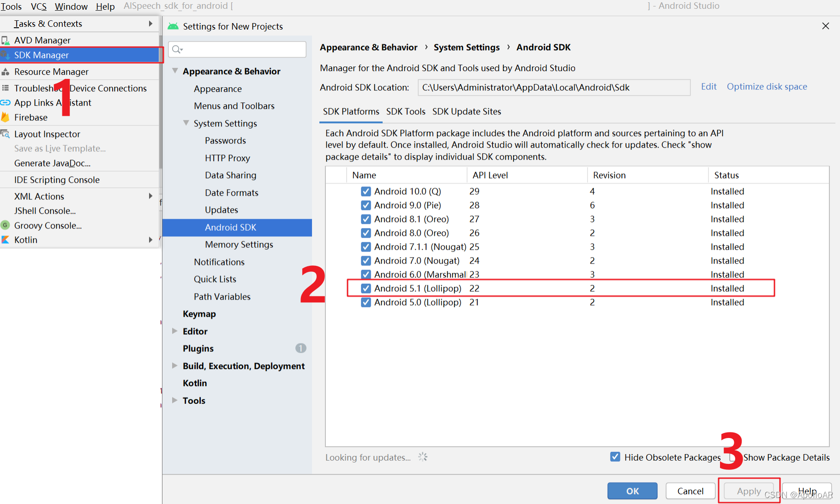Select the HTTP Proxy settings item

pyautogui.click(x=228, y=158)
